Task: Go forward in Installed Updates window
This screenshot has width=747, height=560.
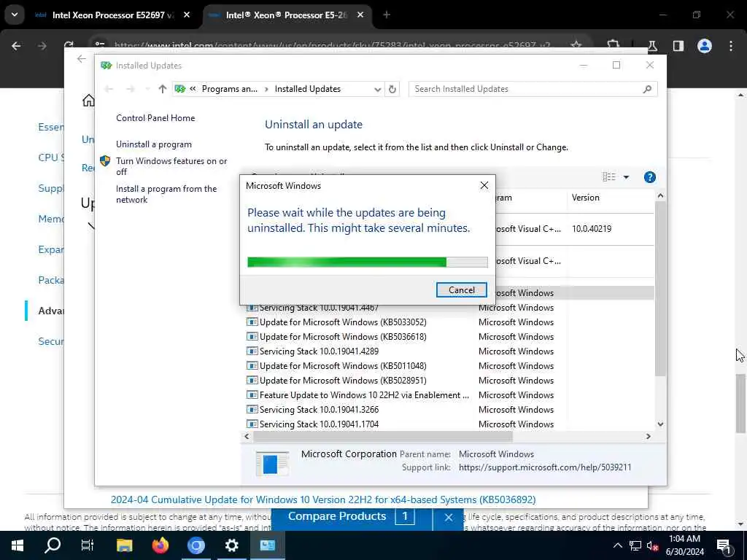Action: click(130, 89)
